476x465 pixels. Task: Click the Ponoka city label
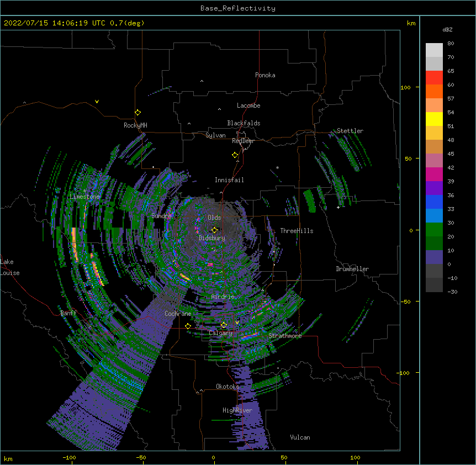point(265,75)
